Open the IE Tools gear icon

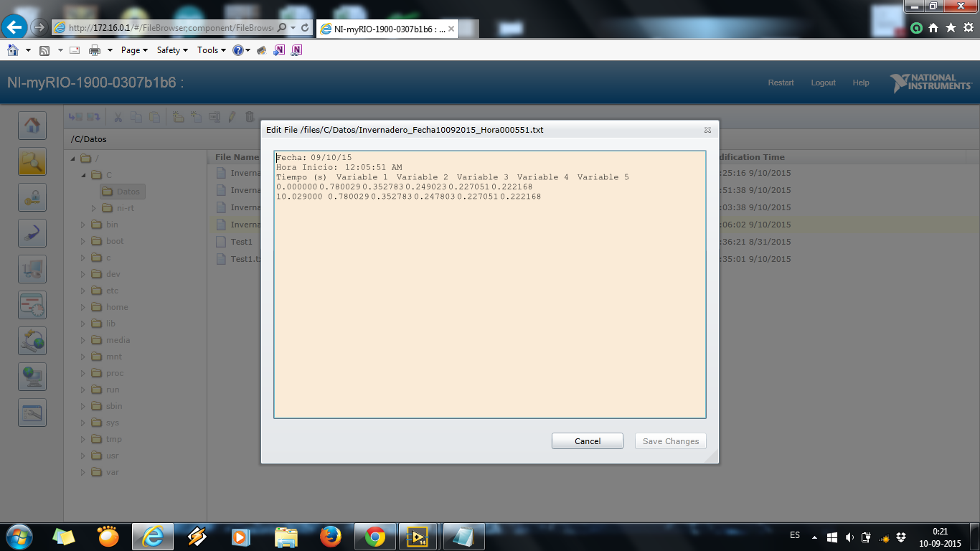coord(968,27)
